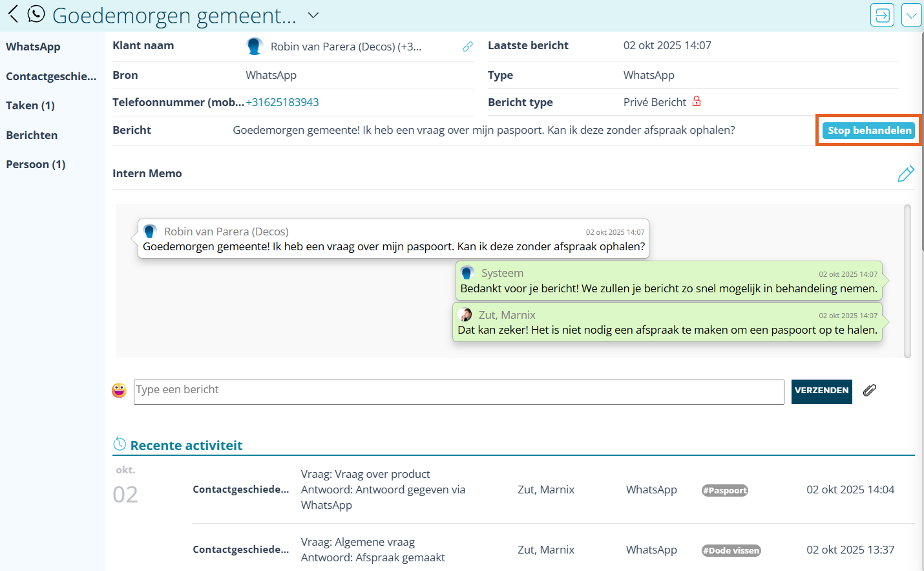Click the forward arrow icon at top right
924x571 pixels.
click(882, 14)
